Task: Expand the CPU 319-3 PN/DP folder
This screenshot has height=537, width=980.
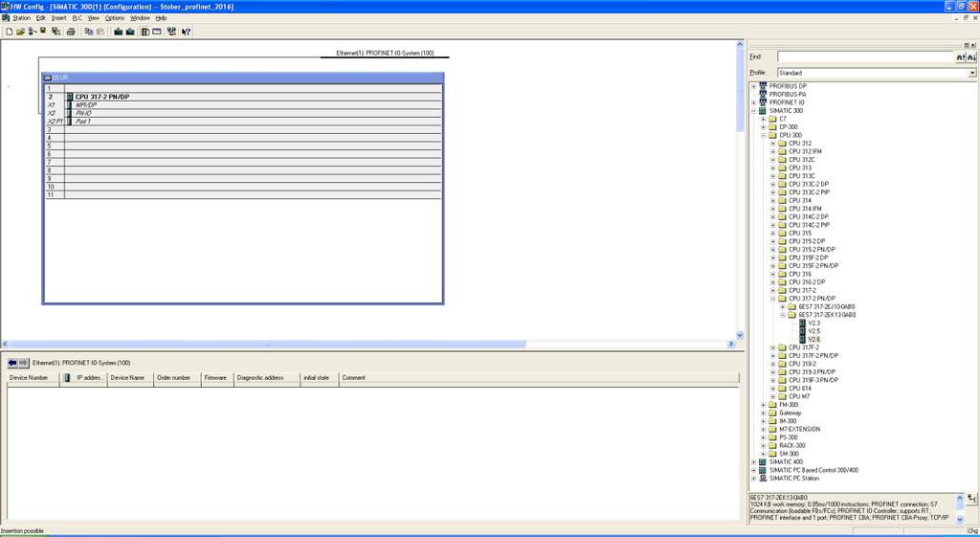Action: coord(773,372)
